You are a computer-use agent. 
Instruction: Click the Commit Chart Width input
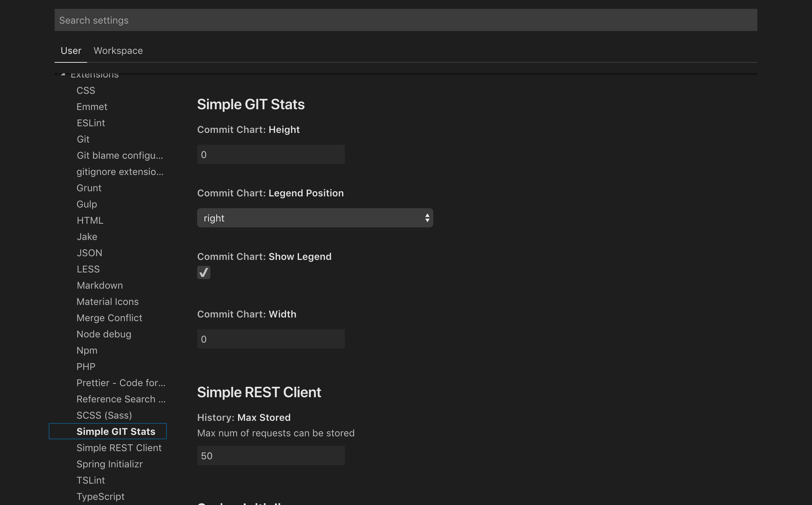click(271, 339)
